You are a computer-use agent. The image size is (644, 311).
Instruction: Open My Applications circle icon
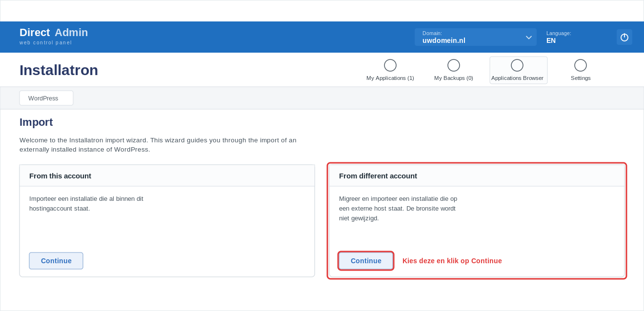[390, 65]
